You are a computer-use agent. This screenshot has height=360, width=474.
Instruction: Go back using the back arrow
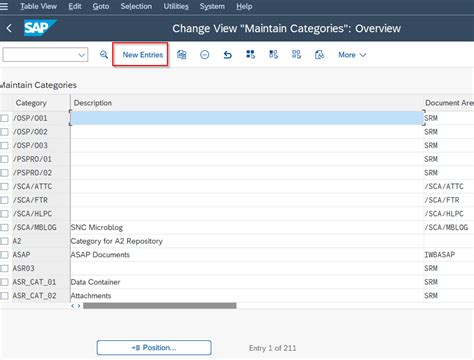pos(9,28)
